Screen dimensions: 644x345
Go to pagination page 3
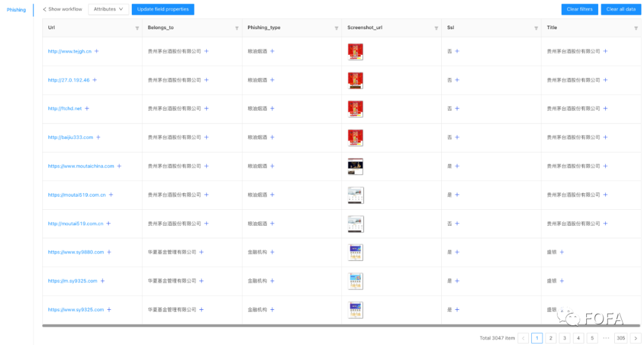[x=564, y=338]
